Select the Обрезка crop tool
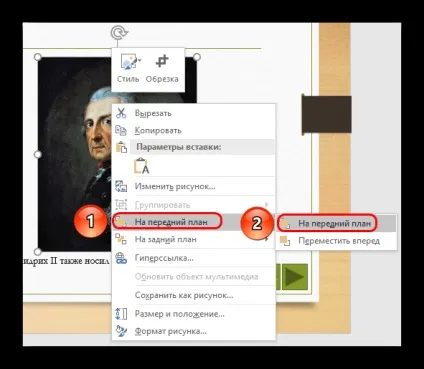424x369 pixels. tap(162, 69)
